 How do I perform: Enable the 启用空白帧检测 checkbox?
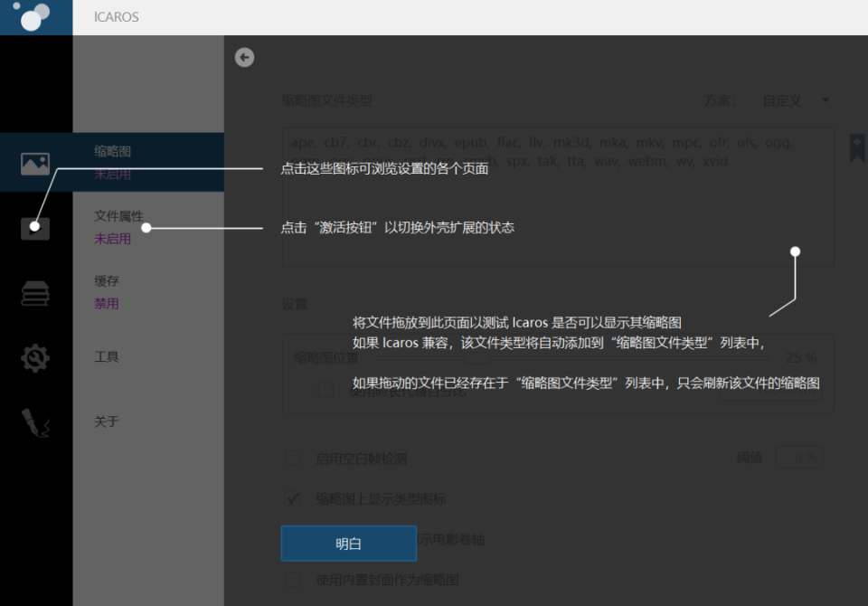coord(292,458)
